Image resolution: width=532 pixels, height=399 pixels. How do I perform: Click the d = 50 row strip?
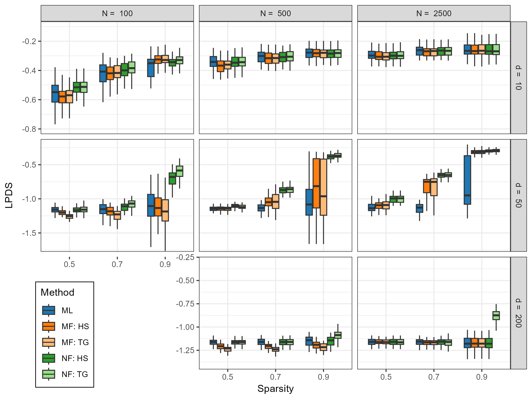tap(518, 195)
